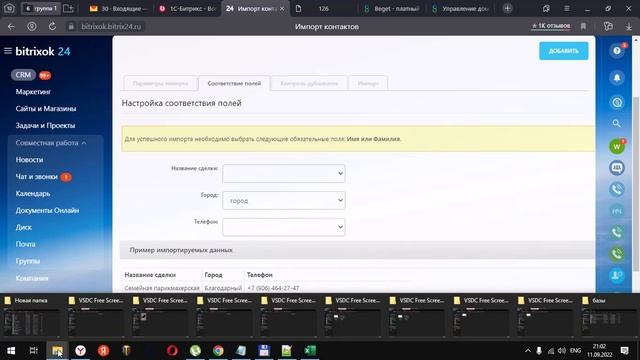Switch to the Параметры импорта tab
This screenshot has width=640, height=360.
(x=160, y=83)
